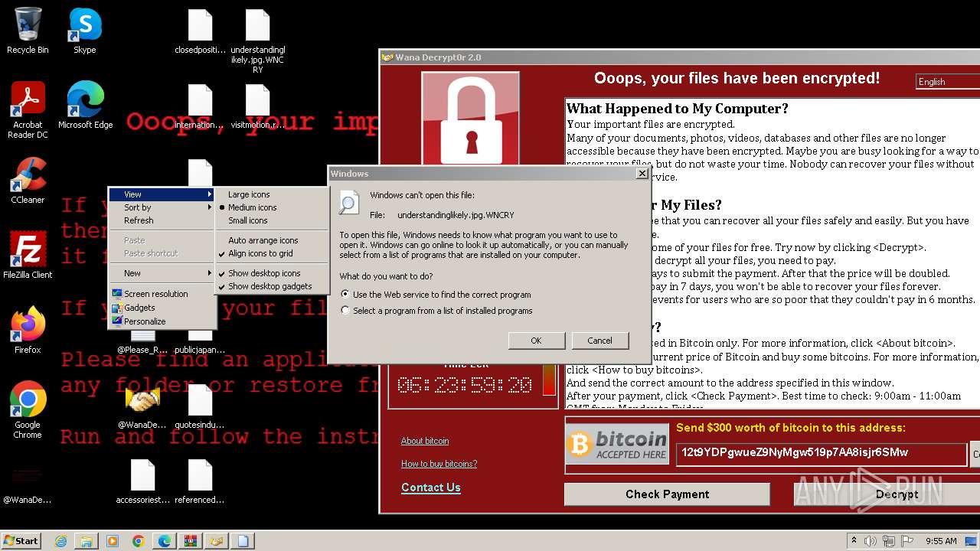Open the About bitcoin link
The height and width of the screenshot is (551, 980).
[425, 441]
